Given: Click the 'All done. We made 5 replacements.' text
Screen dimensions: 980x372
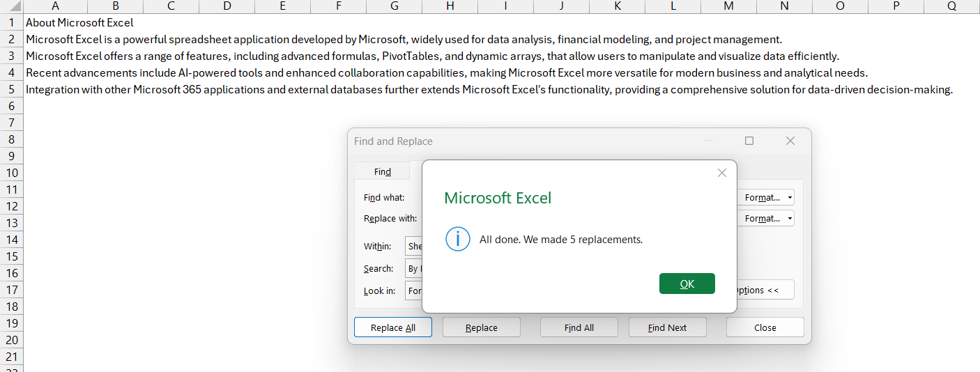Looking at the screenshot, I should (x=561, y=239).
